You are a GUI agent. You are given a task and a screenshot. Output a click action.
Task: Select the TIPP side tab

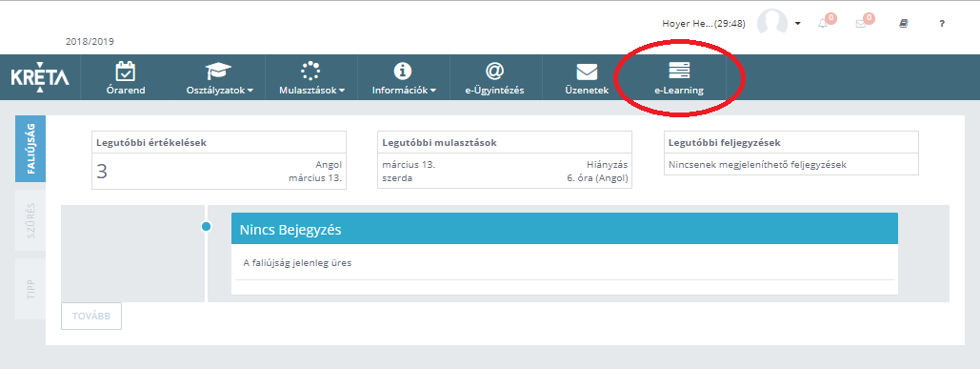pos(30,289)
